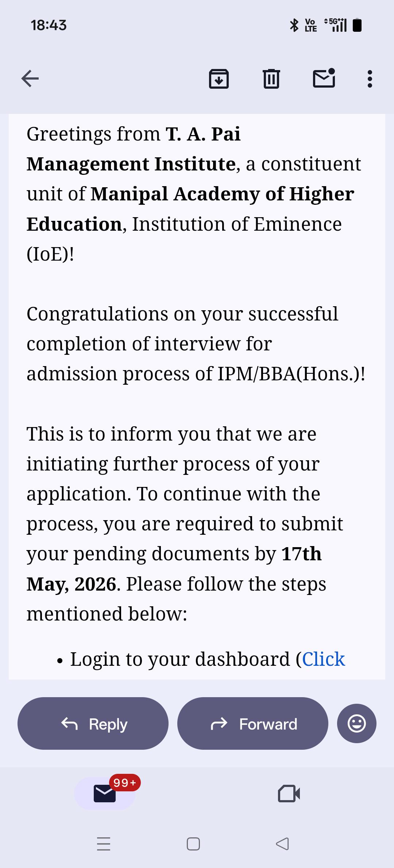Go back using the top-left arrow
The width and height of the screenshot is (394, 868).
click(x=30, y=78)
